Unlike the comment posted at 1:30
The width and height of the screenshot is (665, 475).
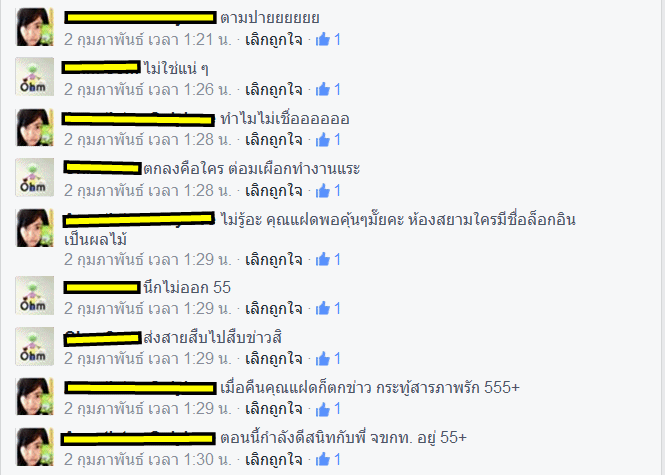274,460
